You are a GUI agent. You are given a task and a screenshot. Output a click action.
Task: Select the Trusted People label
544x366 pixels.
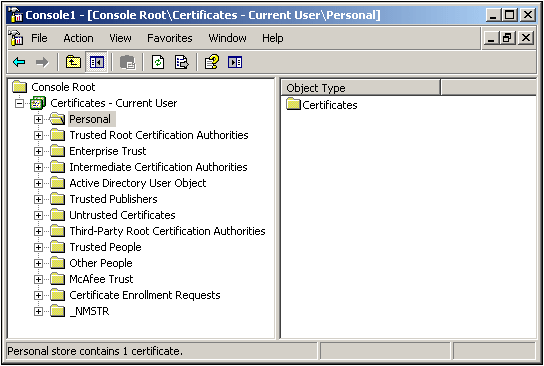point(105,247)
